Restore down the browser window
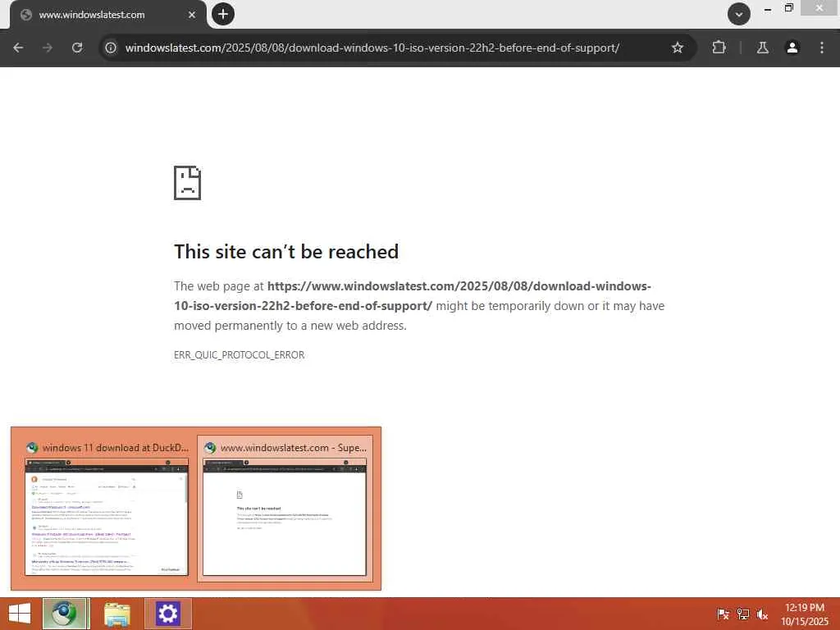 pos(788,8)
